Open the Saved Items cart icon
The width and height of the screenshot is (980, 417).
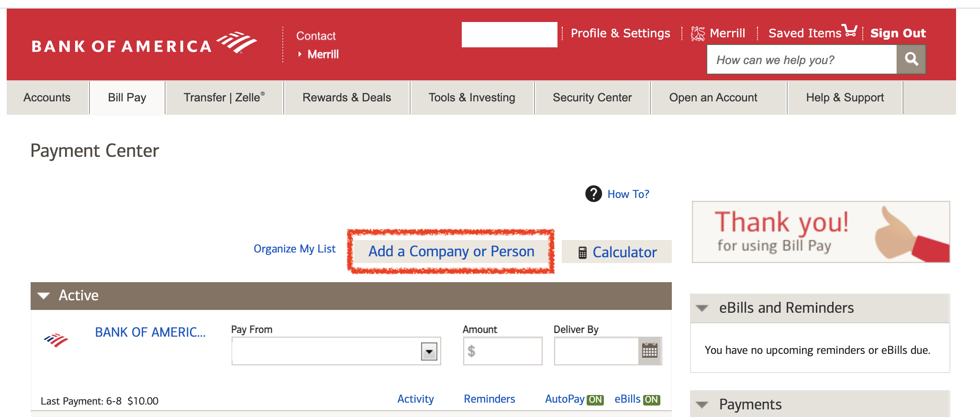click(850, 31)
